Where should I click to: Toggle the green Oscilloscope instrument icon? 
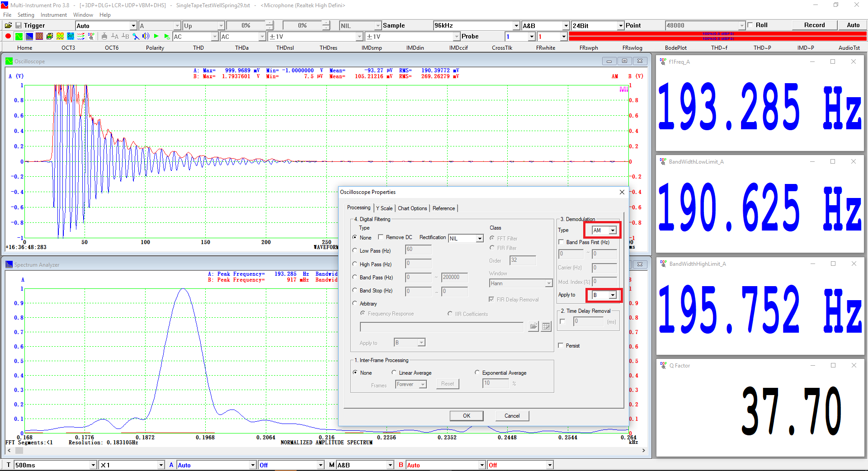point(19,37)
